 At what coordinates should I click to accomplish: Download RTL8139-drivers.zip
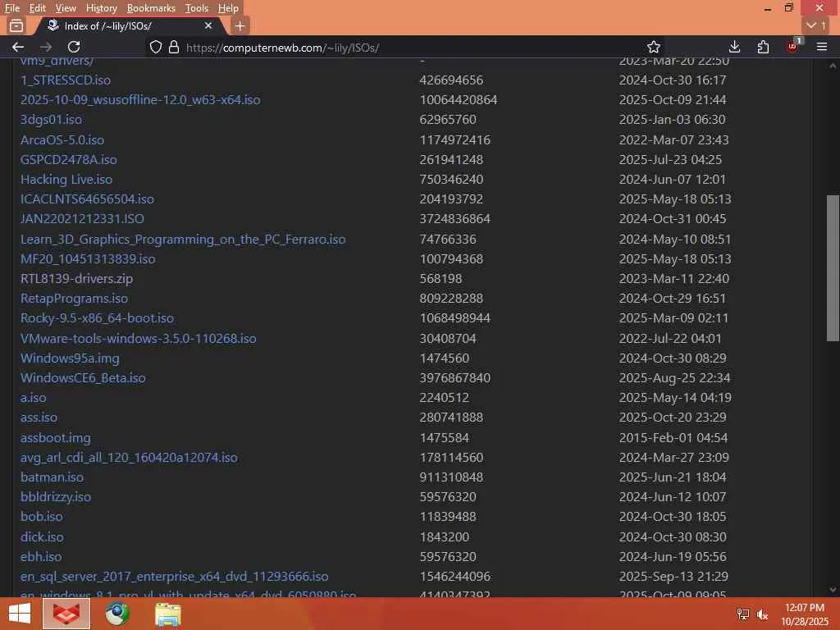(x=76, y=279)
